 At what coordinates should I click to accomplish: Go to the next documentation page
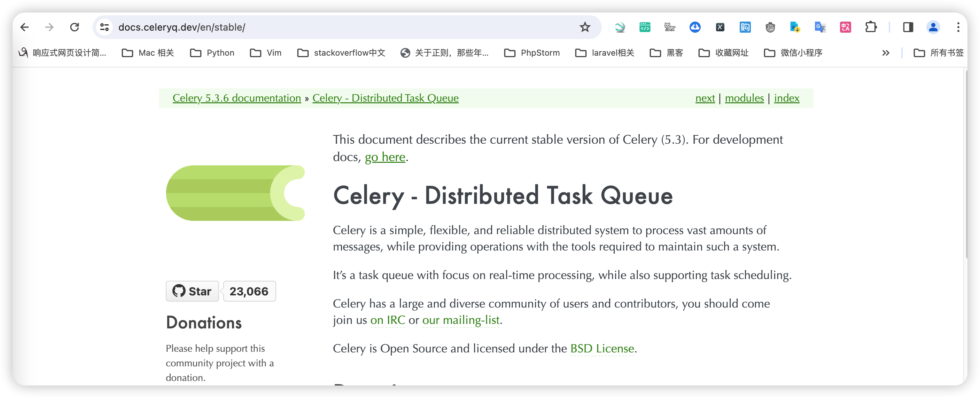pos(705,98)
